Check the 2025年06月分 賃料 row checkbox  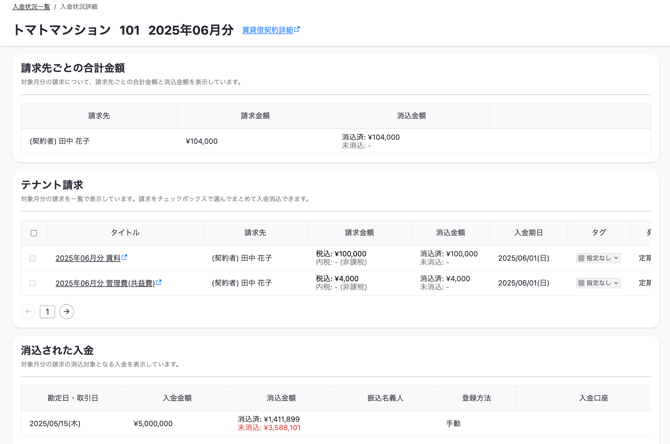point(32,258)
